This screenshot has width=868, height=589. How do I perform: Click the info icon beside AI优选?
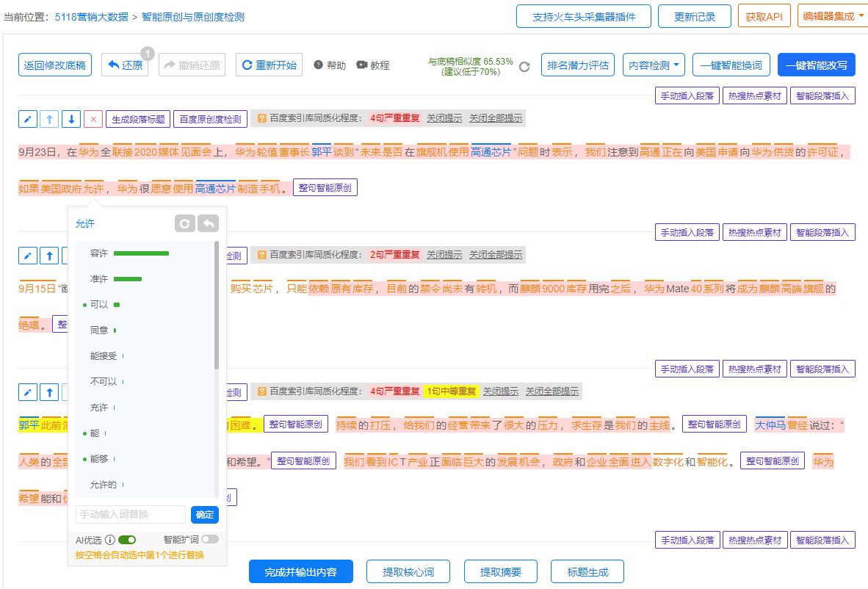tap(109, 540)
